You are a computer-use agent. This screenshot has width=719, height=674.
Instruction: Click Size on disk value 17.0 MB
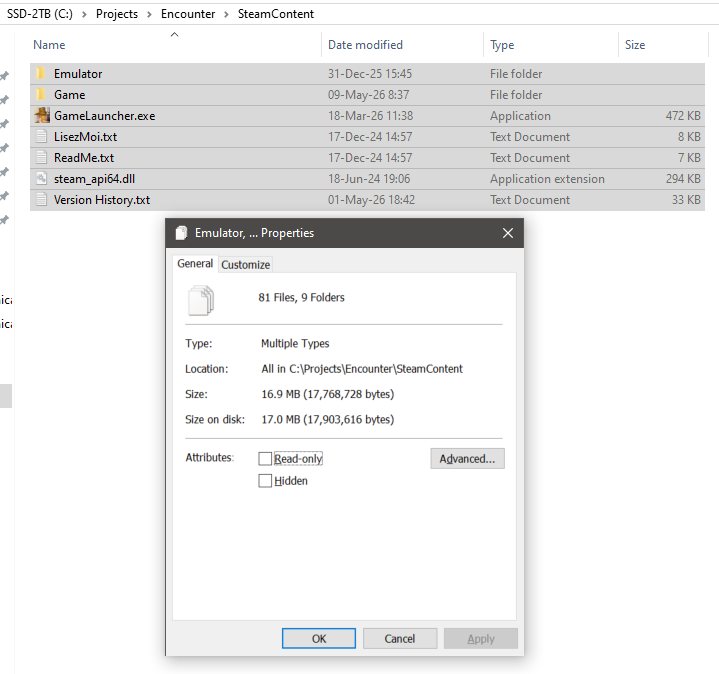327,420
